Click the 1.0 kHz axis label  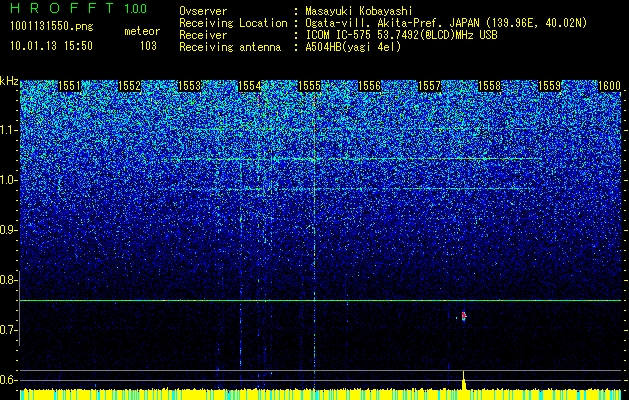8,180
